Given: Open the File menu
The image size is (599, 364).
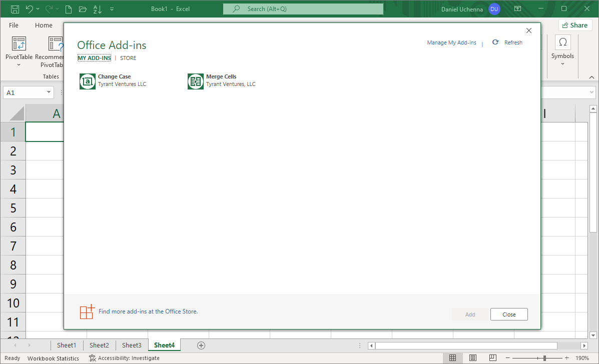Looking at the screenshot, I should [x=14, y=25].
